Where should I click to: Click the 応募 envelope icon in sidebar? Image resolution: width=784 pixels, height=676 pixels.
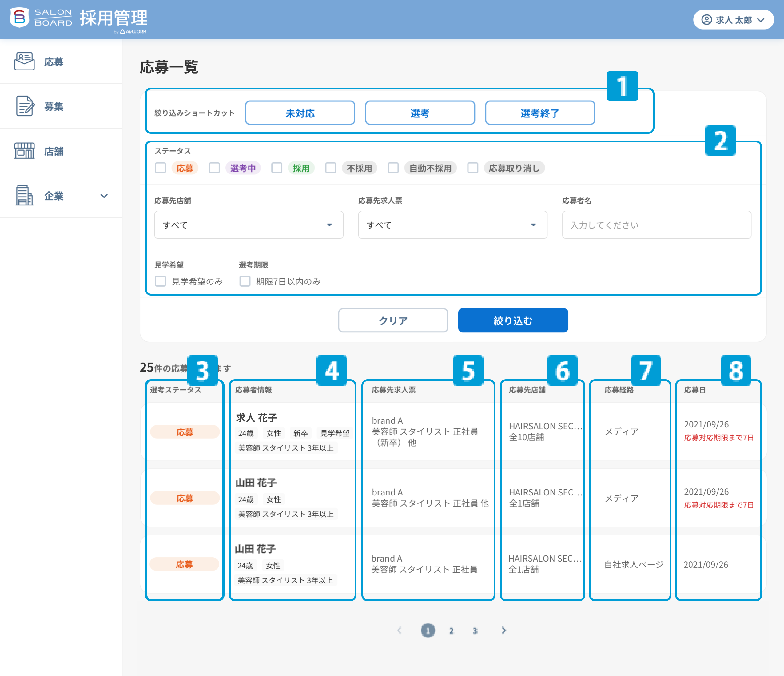pos(24,61)
